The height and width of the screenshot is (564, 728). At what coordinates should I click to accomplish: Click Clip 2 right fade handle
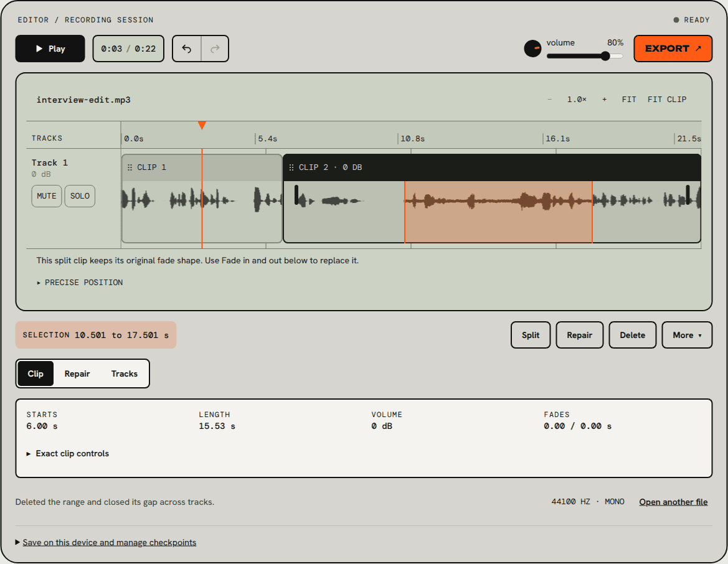[x=688, y=194]
